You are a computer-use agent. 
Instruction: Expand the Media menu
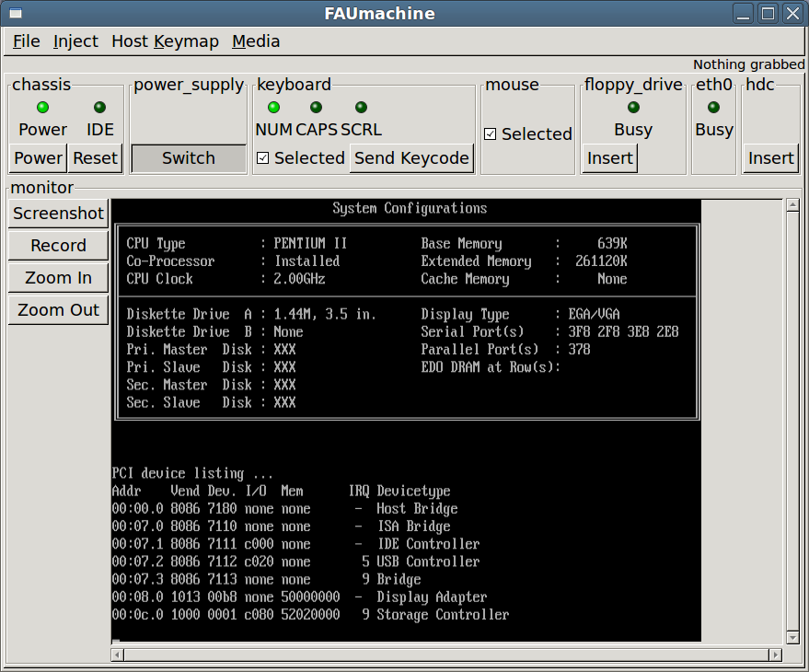[x=256, y=41]
